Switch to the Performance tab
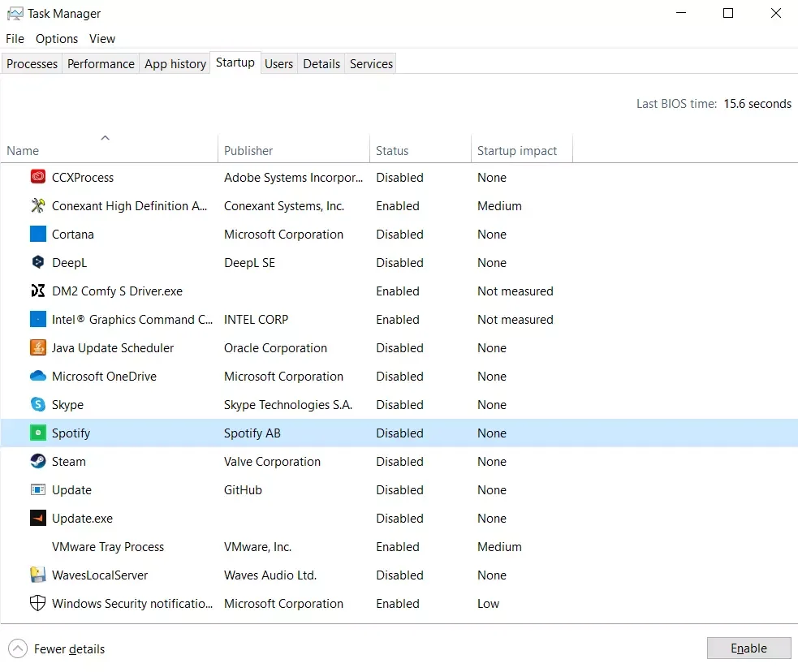Image resolution: width=798 pixels, height=672 pixels. [x=101, y=63]
